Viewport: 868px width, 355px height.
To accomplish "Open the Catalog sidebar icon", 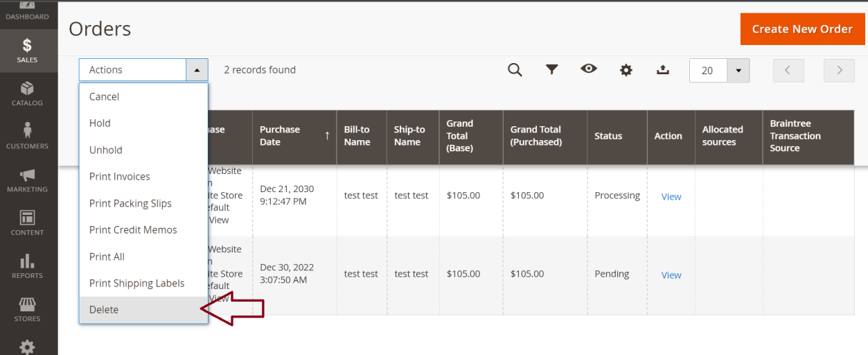I will pyautogui.click(x=28, y=94).
